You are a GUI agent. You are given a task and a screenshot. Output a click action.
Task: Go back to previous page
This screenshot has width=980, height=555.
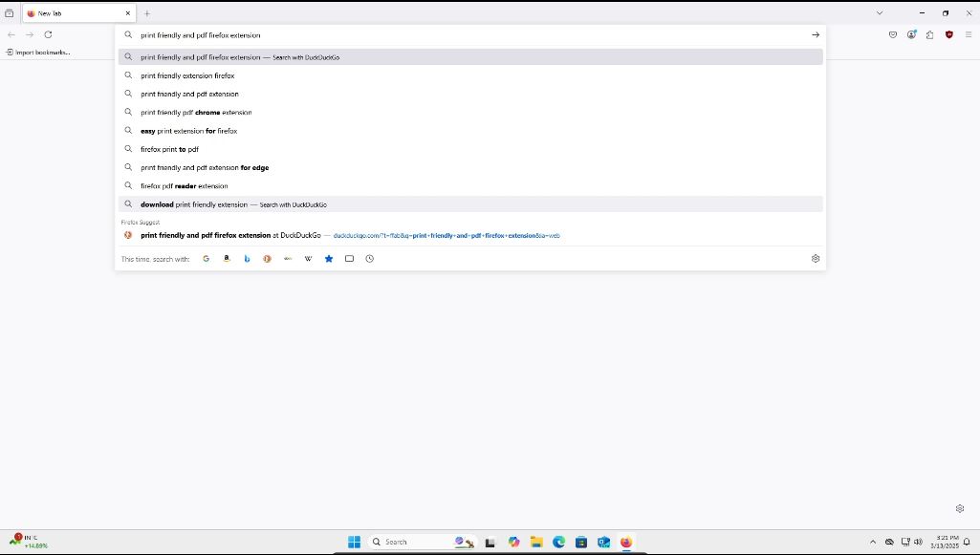[x=11, y=35]
